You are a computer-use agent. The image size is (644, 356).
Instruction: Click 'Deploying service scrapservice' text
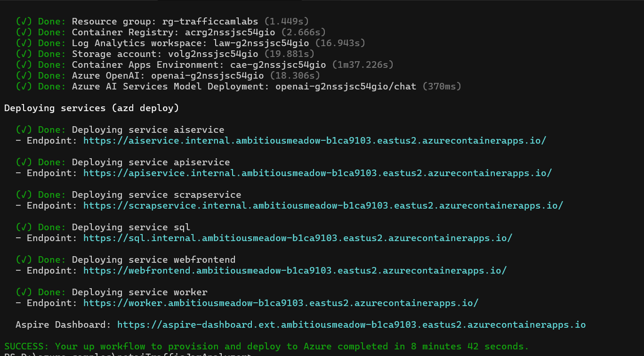[x=157, y=194]
